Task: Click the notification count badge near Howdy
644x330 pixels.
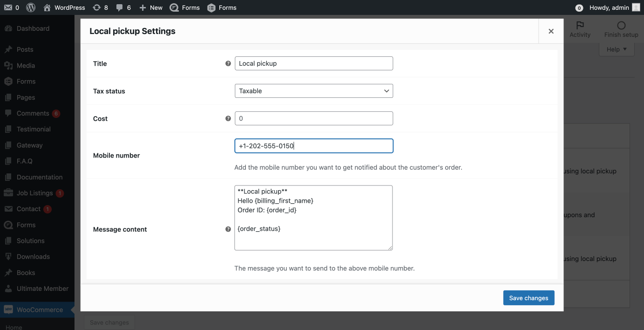Action: tap(579, 8)
